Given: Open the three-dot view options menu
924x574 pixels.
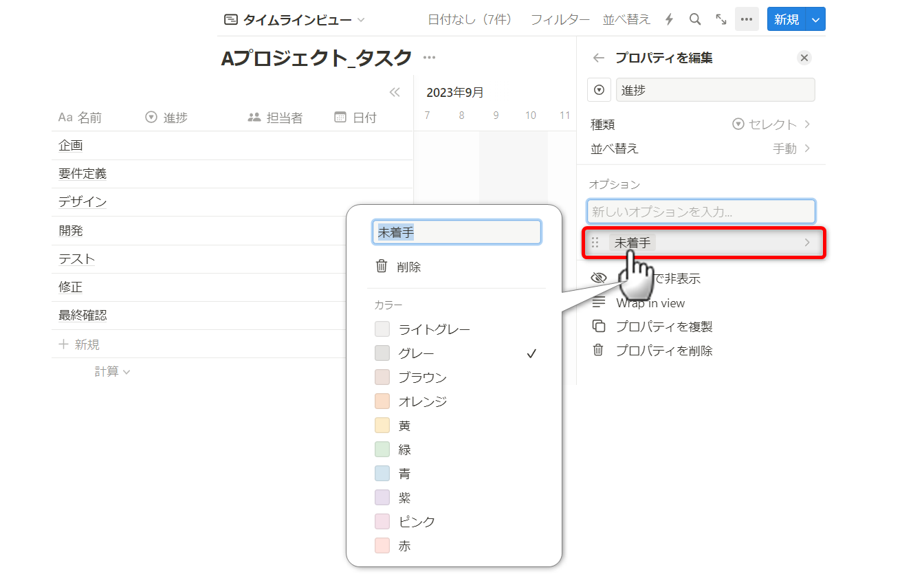Looking at the screenshot, I should (747, 19).
